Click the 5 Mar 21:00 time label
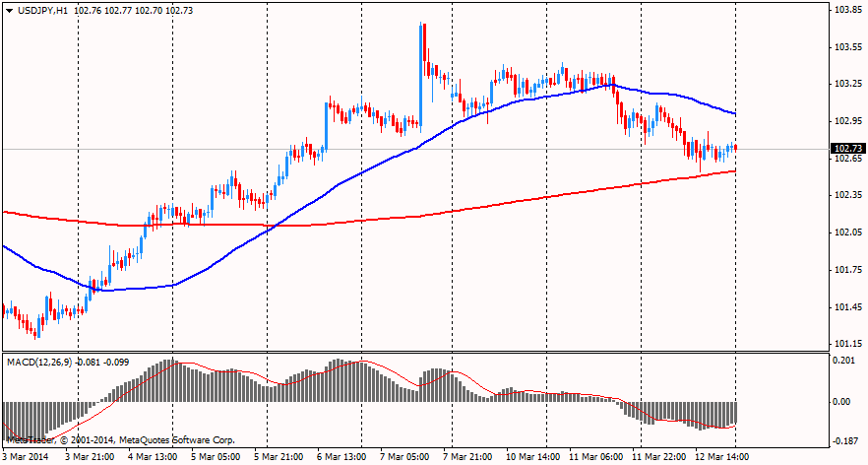868x465 pixels. (279, 457)
